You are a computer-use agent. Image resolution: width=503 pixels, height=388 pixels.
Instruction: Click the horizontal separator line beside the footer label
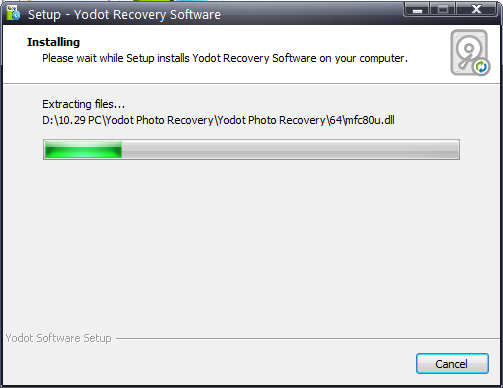click(x=307, y=339)
